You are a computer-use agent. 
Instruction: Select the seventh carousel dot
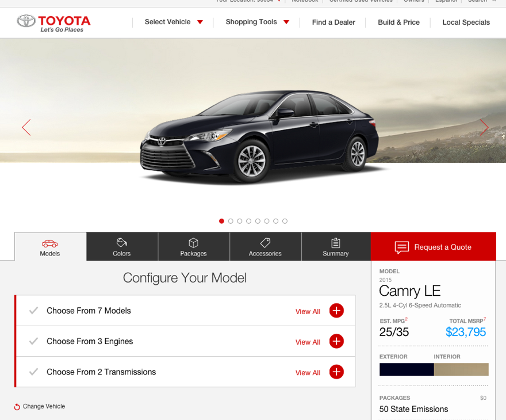point(275,221)
